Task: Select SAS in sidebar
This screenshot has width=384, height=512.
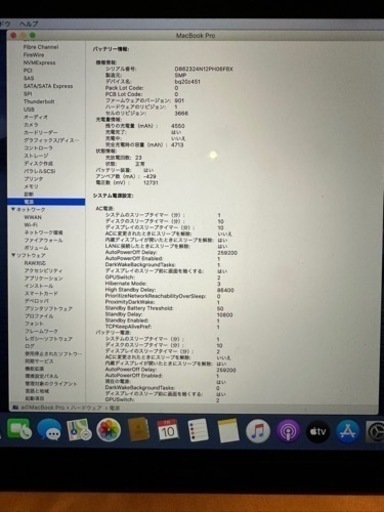Action: [29, 78]
